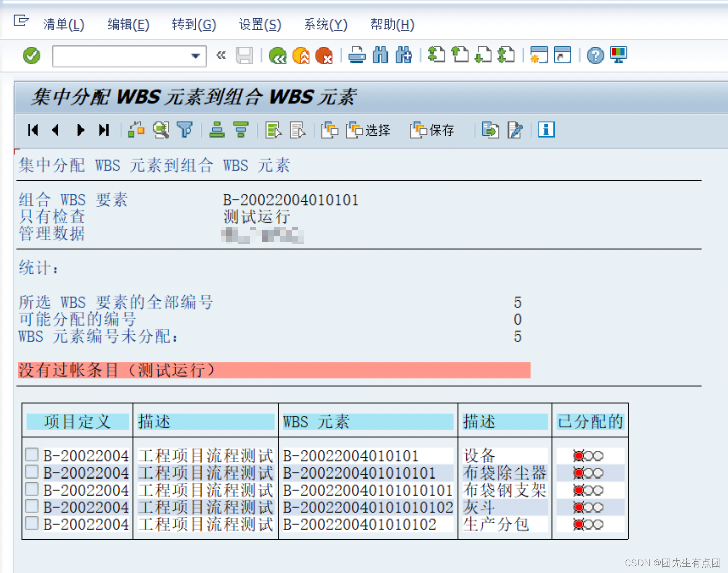Click the green Back arrow icon
728x573 pixels.
click(279, 55)
